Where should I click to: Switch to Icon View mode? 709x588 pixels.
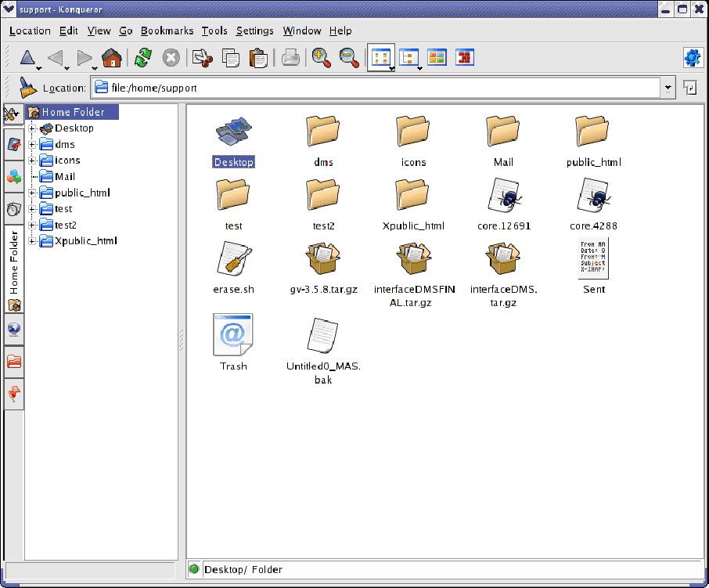click(x=380, y=57)
